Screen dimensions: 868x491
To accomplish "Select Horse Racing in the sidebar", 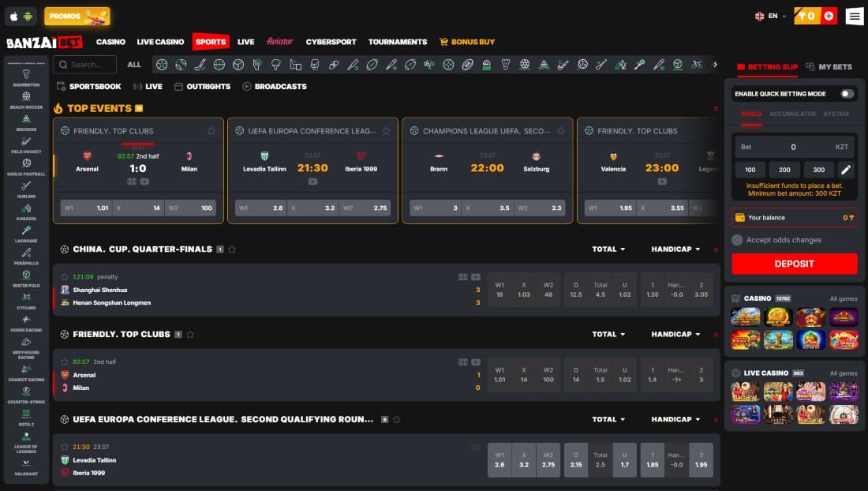I will tap(26, 324).
